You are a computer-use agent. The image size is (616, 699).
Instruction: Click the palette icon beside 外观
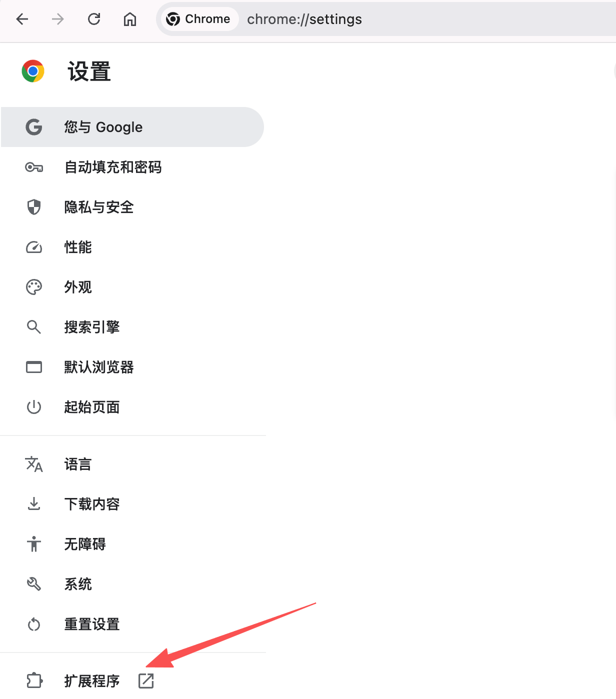pos(33,287)
